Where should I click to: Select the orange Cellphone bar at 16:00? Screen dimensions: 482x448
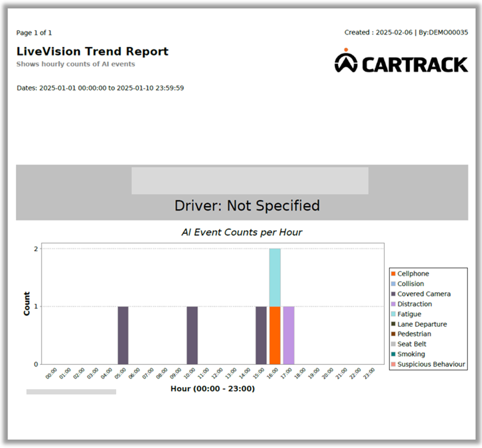[275, 335]
